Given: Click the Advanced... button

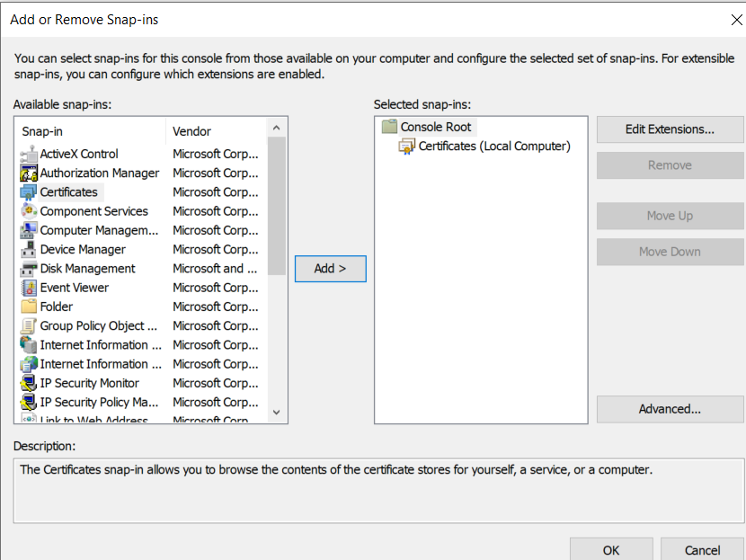Looking at the screenshot, I should (670, 409).
